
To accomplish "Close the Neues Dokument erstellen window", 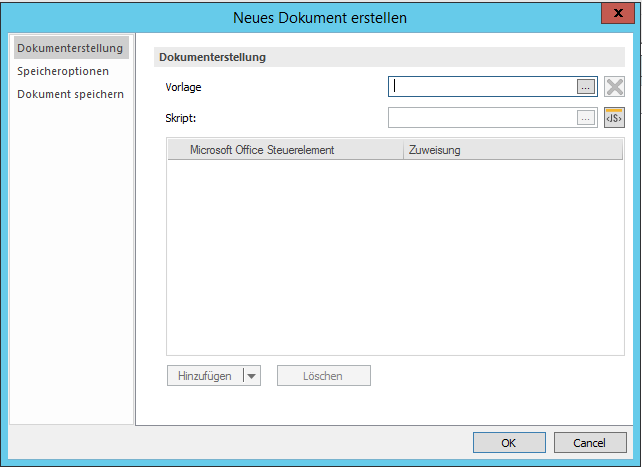I will point(618,13).
